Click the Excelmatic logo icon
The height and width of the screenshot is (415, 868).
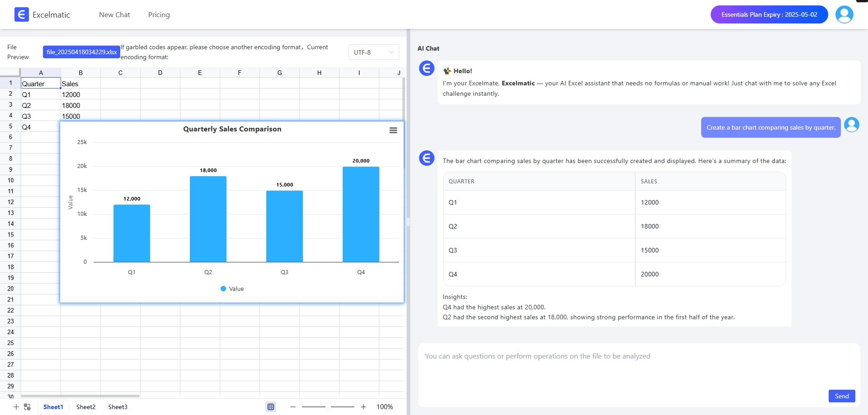pos(21,14)
